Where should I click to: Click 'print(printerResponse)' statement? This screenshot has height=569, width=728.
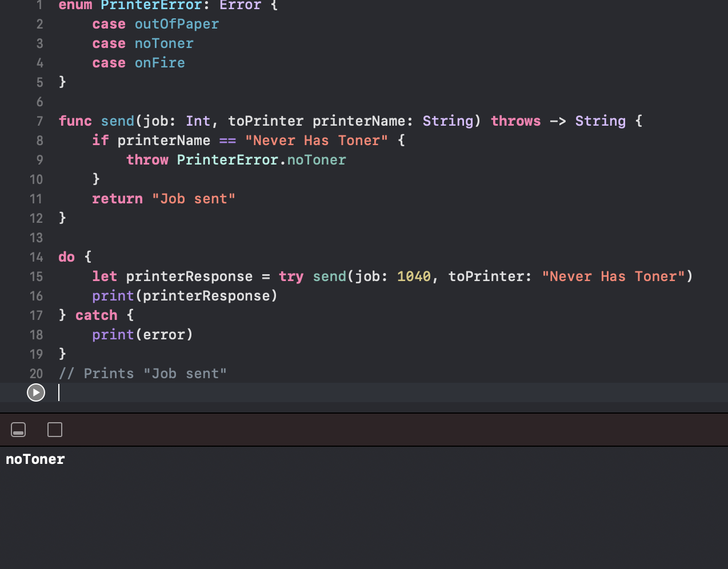pyautogui.click(x=185, y=296)
